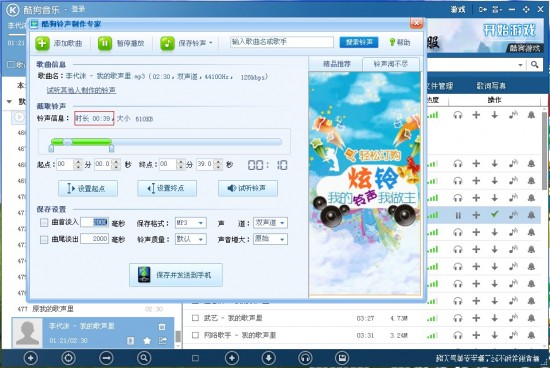Click the 设置终点 button
The image size is (550, 368).
click(x=167, y=188)
